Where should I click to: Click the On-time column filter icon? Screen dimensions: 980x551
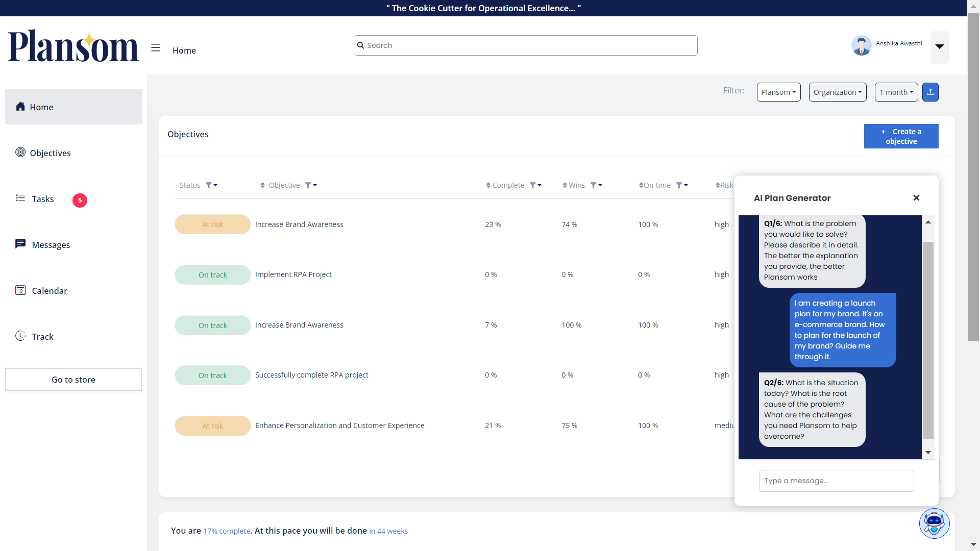(x=679, y=185)
